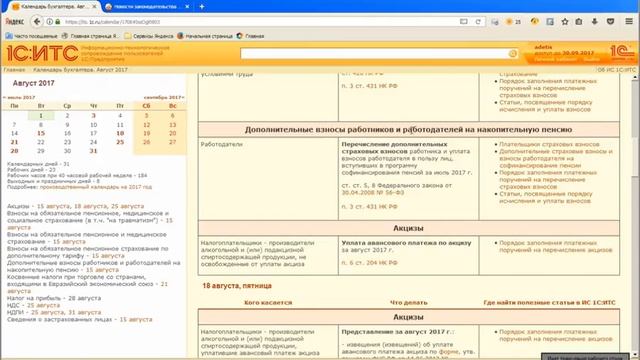Open the weather widget showing 25
The image size is (640, 360).
click(513, 22)
